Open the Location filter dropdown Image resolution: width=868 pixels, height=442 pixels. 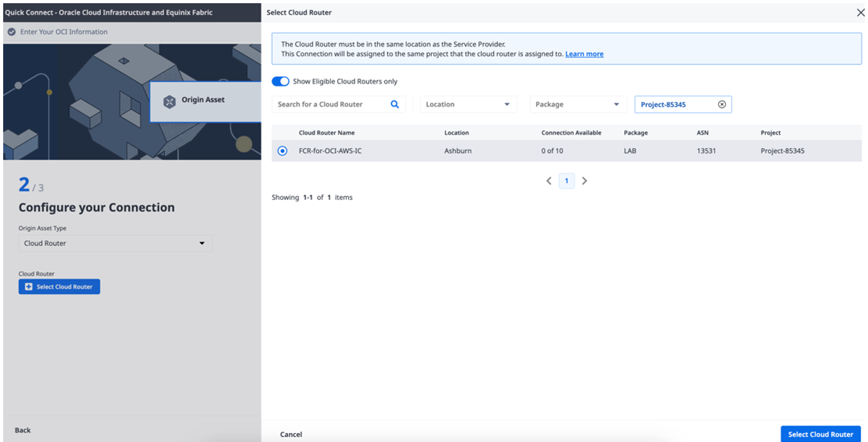pos(468,105)
